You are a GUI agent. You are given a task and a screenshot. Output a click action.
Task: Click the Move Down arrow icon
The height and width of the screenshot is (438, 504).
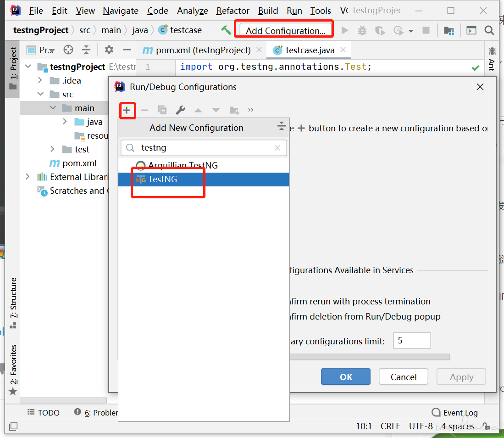click(x=216, y=110)
